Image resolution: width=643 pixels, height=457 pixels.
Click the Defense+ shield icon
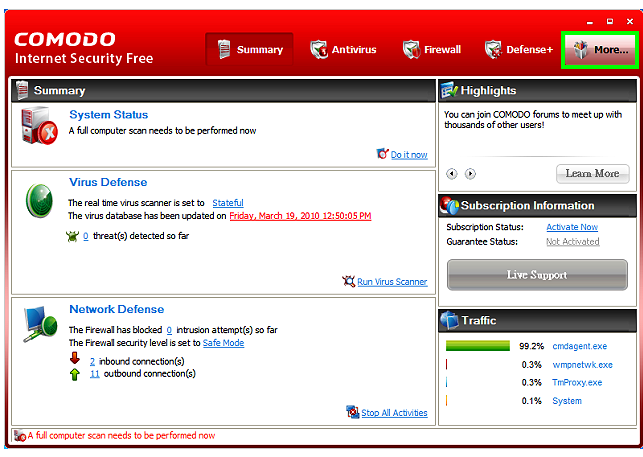493,50
